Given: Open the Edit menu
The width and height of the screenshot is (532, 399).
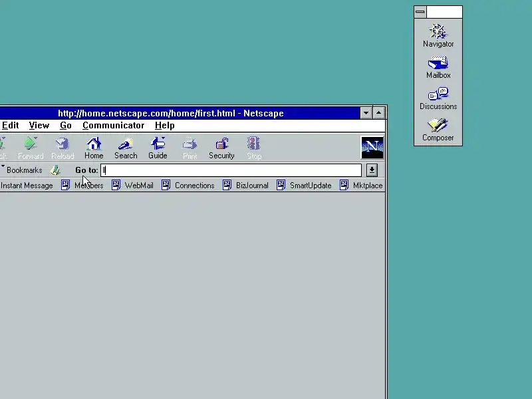Looking at the screenshot, I should (x=10, y=126).
